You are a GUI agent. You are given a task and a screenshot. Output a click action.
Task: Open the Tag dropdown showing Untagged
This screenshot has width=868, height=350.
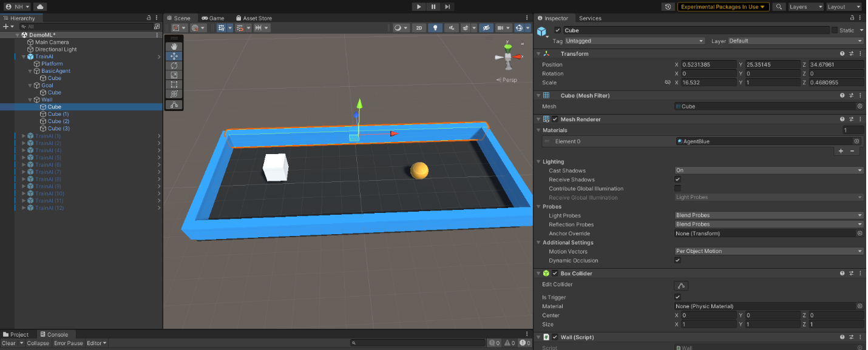[x=635, y=41]
